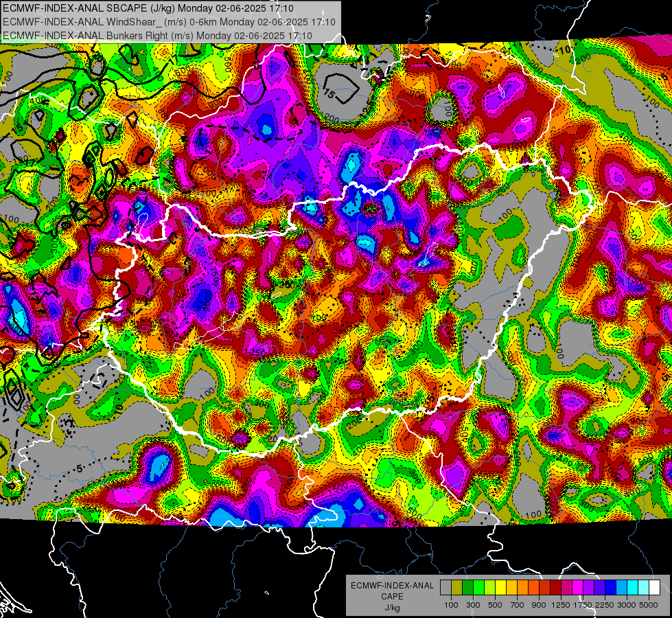Select the pure yellow legend swatch
Image resolution: width=672 pixels, height=618 pixels.
500,587
